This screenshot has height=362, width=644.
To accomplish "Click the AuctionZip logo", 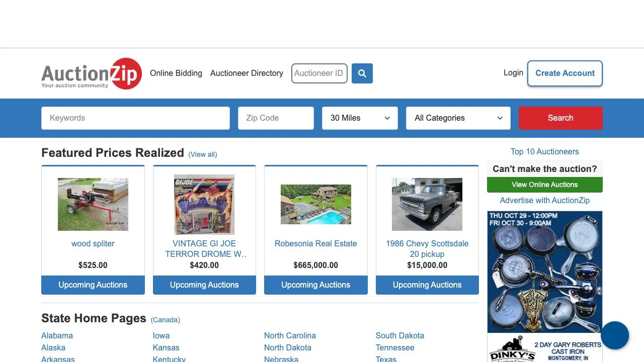I will pyautogui.click(x=92, y=73).
